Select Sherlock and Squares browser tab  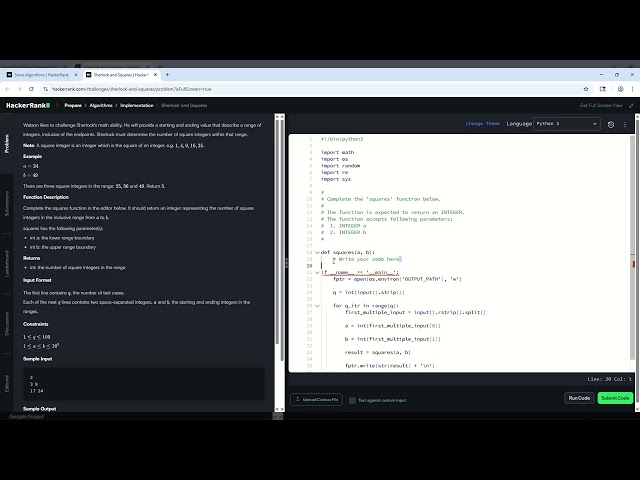coord(121,75)
